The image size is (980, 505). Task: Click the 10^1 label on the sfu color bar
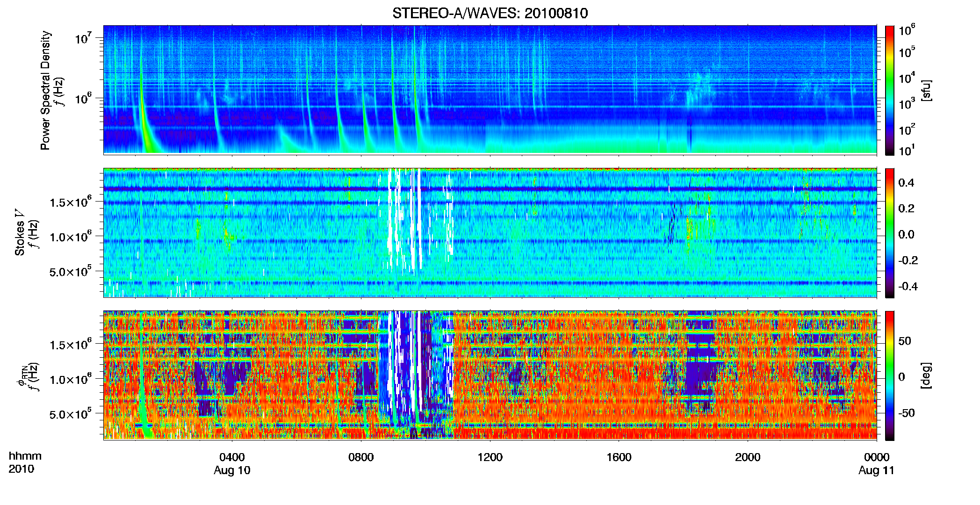click(907, 150)
